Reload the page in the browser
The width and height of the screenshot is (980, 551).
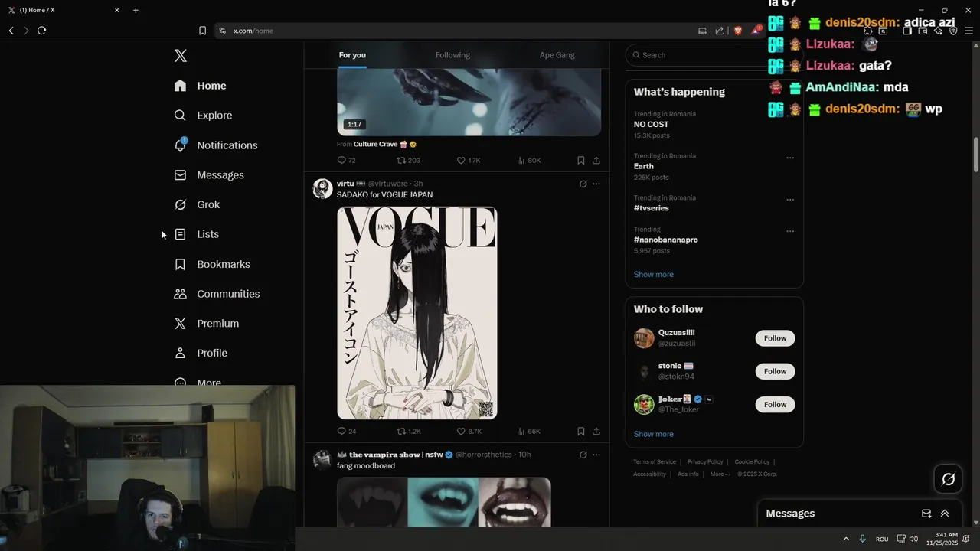[41, 31]
